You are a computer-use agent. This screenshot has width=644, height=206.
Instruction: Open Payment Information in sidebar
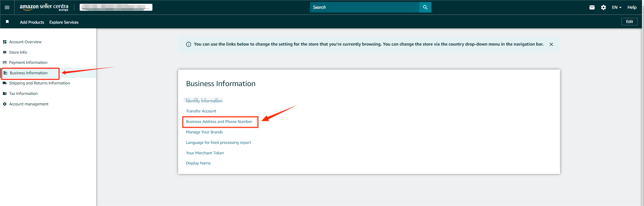pyautogui.click(x=28, y=62)
